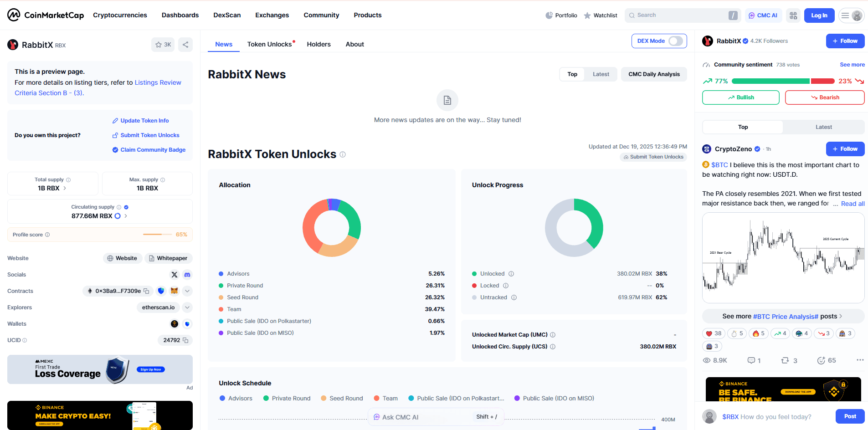868x430 pixels.
Task: Click Claim Community Badge link
Action: [149, 150]
